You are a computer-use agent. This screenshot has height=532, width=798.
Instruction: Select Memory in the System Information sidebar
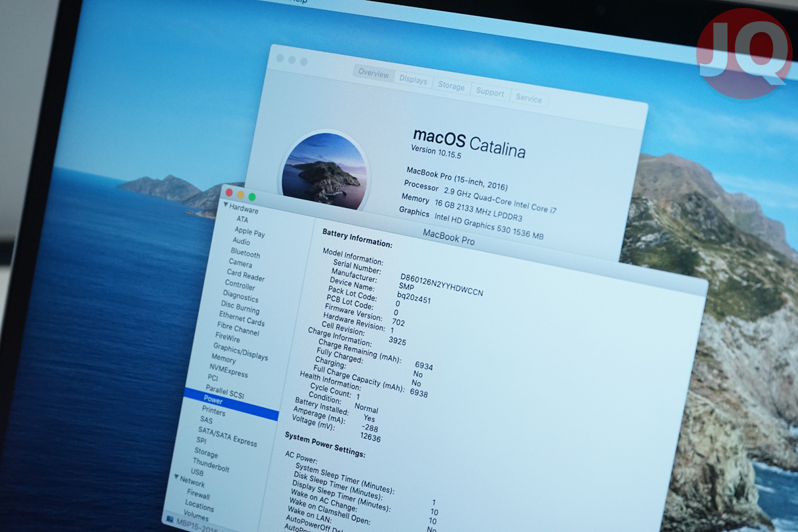coord(223,359)
